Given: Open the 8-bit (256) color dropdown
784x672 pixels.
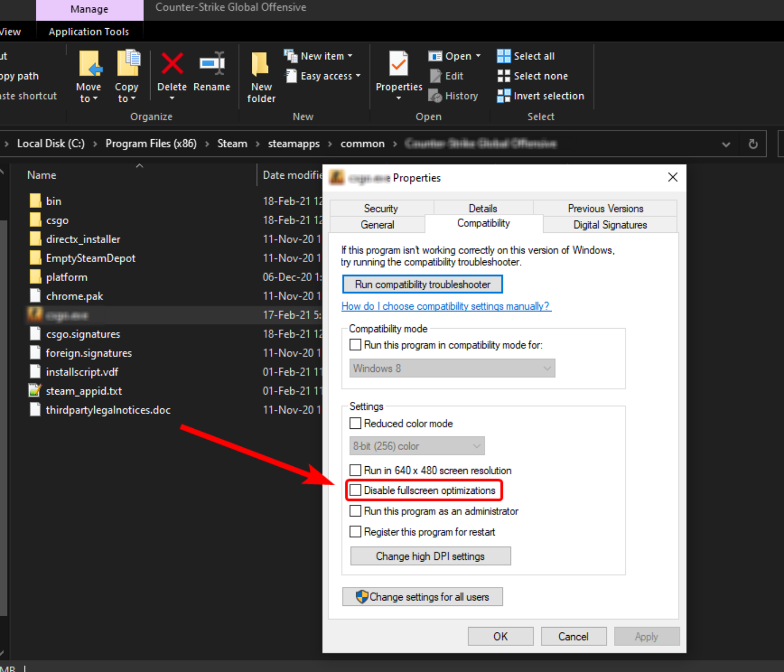Looking at the screenshot, I should click(x=417, y=446).
